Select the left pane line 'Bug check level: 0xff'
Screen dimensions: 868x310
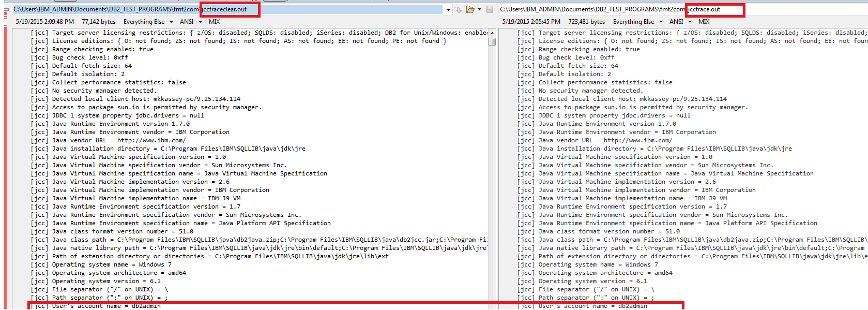tap(79, 57)
